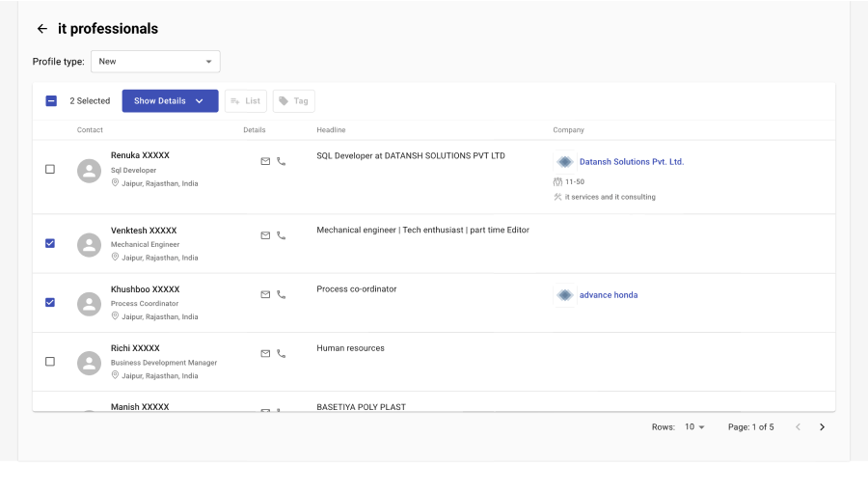This screenshot has width=868, height=492.
Task: Toggle the select-all header checkbox
Action: coord(51,101)
